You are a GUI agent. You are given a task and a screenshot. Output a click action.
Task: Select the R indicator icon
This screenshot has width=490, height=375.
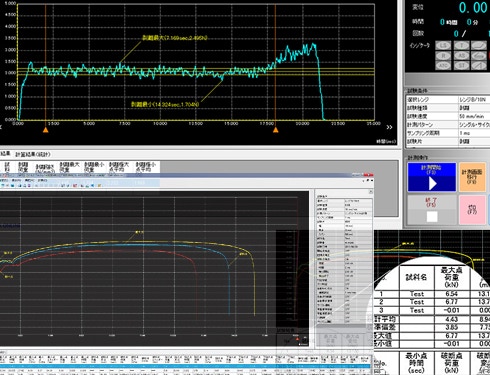coord(443,56)
